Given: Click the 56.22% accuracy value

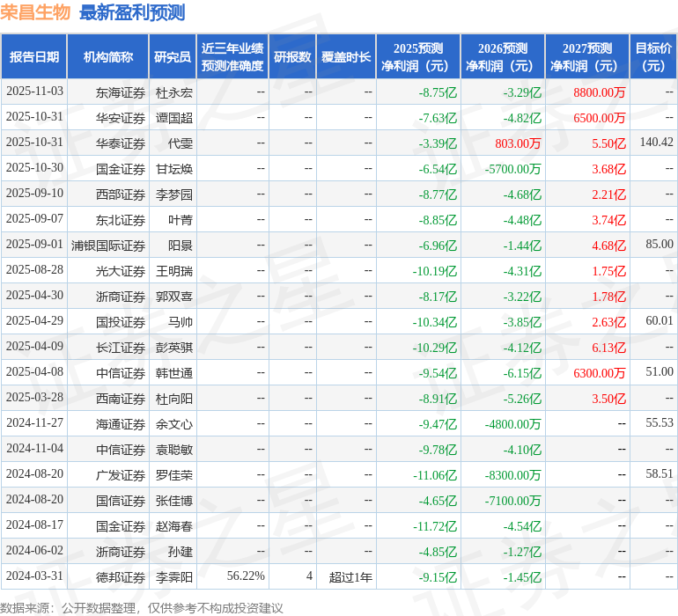Looking at the screenshot, I should pos(246,576).
